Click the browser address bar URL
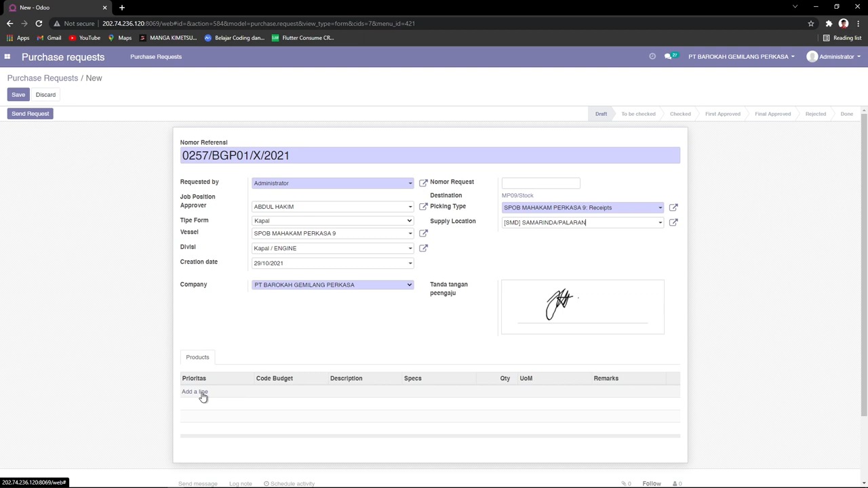 (258, 24)
